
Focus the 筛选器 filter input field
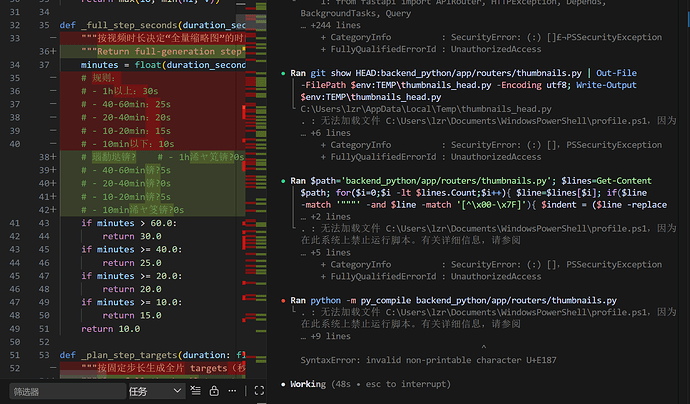pyautogui.click(x=67, y=391)
